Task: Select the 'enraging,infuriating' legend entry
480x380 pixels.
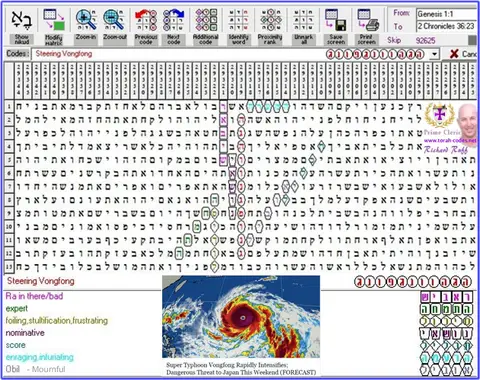Action: coord(40,357)
